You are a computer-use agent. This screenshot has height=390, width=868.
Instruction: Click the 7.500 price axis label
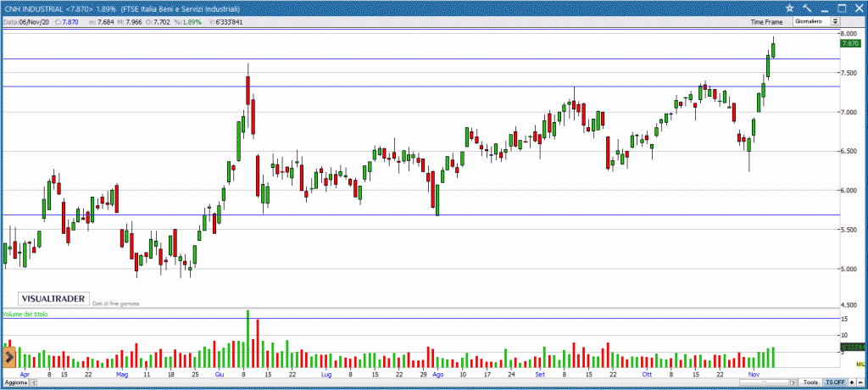click(849, 73)
